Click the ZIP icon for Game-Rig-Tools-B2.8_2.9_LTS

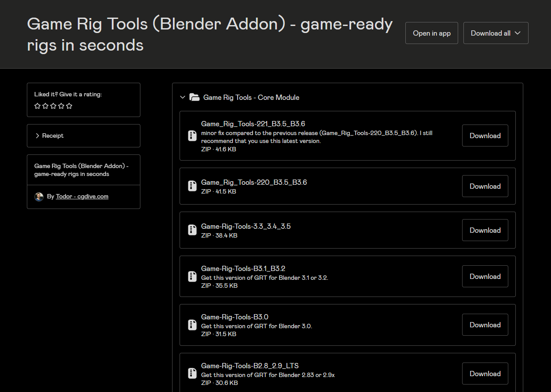192,374
